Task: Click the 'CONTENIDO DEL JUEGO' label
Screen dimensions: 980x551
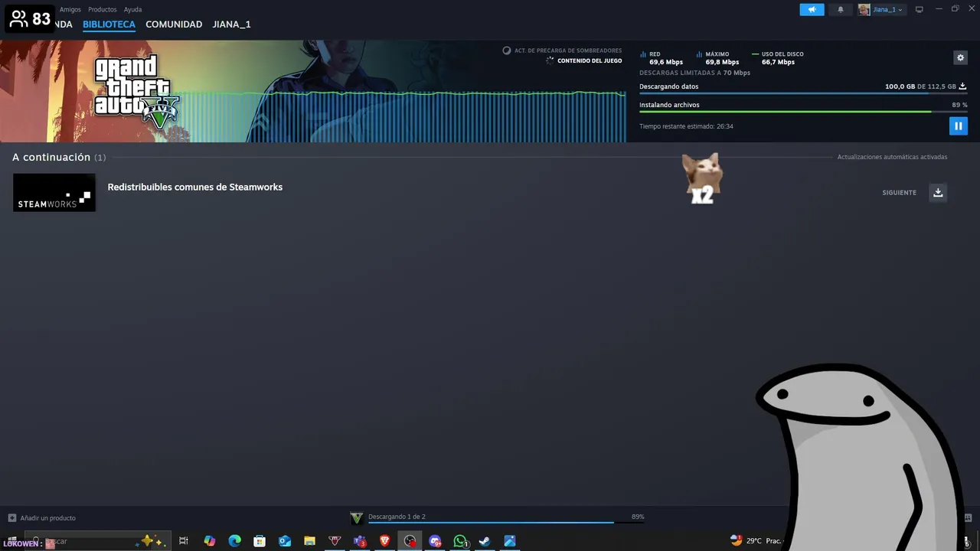Action: [x=590, y=60]
